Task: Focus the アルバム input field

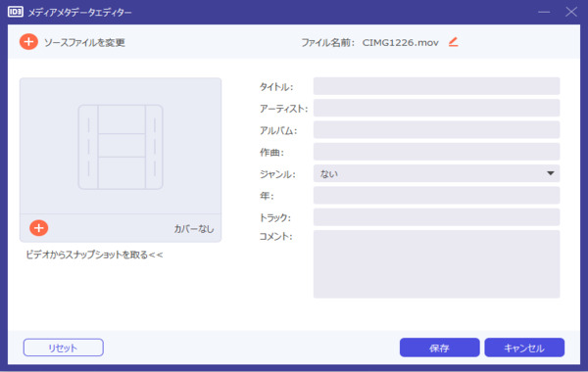Action: [436, 129]
